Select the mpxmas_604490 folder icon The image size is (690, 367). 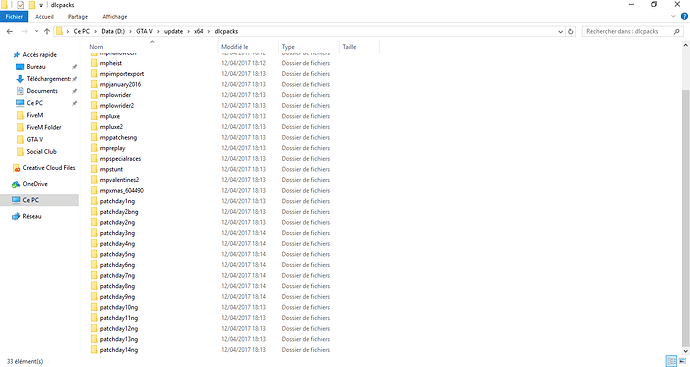(x=94, y=191)
